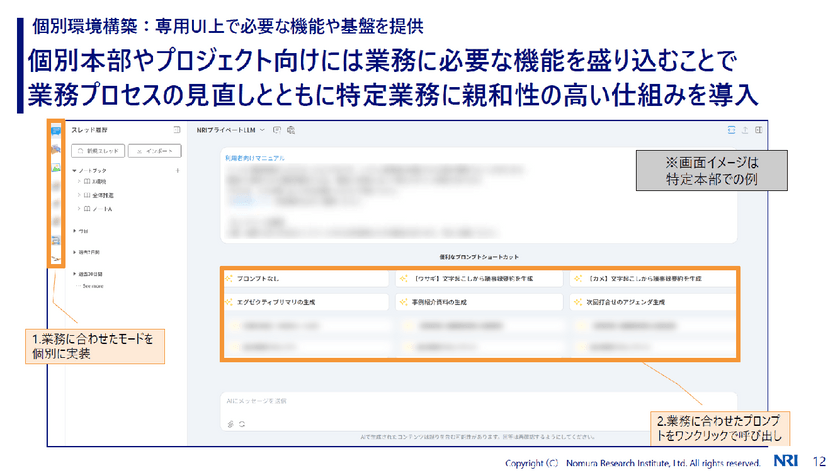Click the refresh icon below message input
The image size is (840, 472).
pos(242,423)
